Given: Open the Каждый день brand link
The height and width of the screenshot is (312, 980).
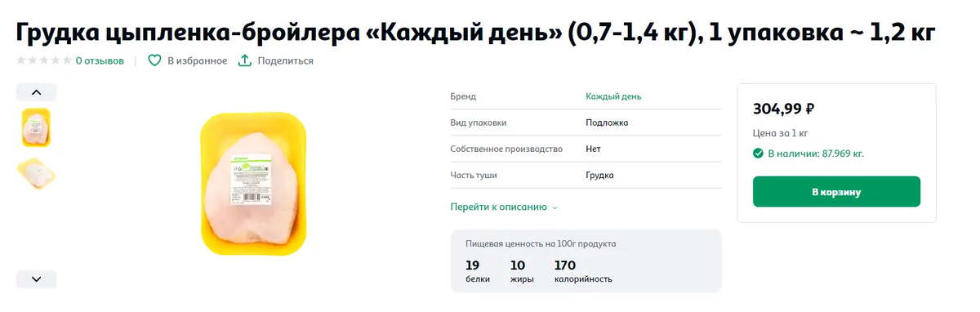Looking at the screenshot, I should click(x=613, y=96).
